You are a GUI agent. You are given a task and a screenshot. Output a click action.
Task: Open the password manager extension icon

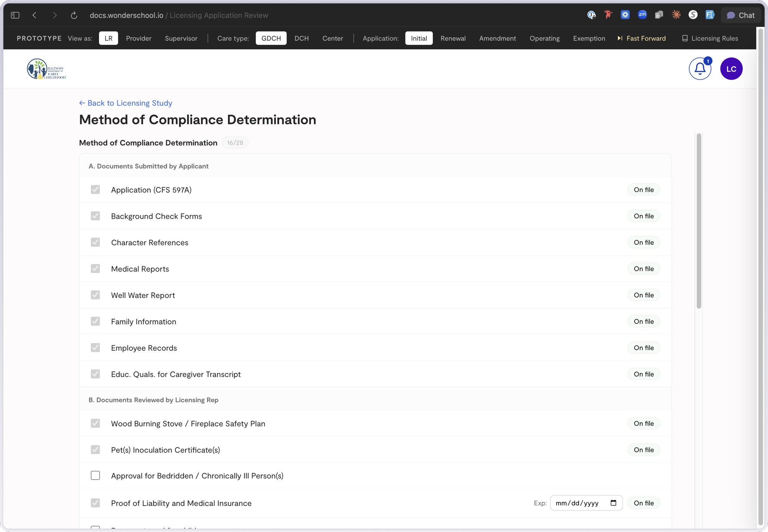click(x=591, y=15)
